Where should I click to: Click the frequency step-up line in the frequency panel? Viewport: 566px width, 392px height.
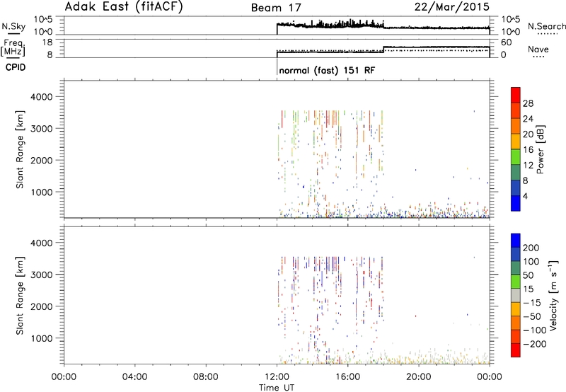pyautogui.click(x=383, y=50)
